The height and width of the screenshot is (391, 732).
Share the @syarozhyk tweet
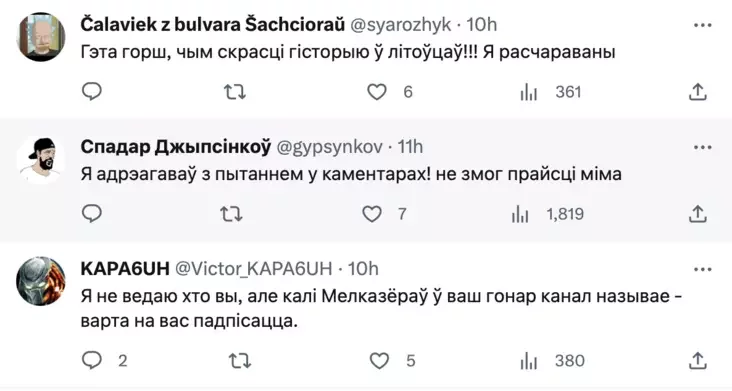coord(697,92)
